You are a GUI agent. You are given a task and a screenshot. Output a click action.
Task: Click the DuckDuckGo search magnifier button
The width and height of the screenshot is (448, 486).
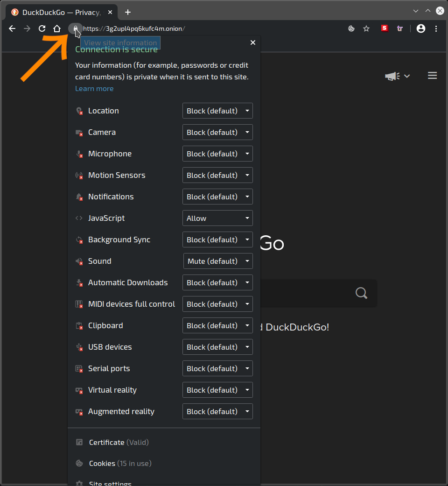pos(361,293)
